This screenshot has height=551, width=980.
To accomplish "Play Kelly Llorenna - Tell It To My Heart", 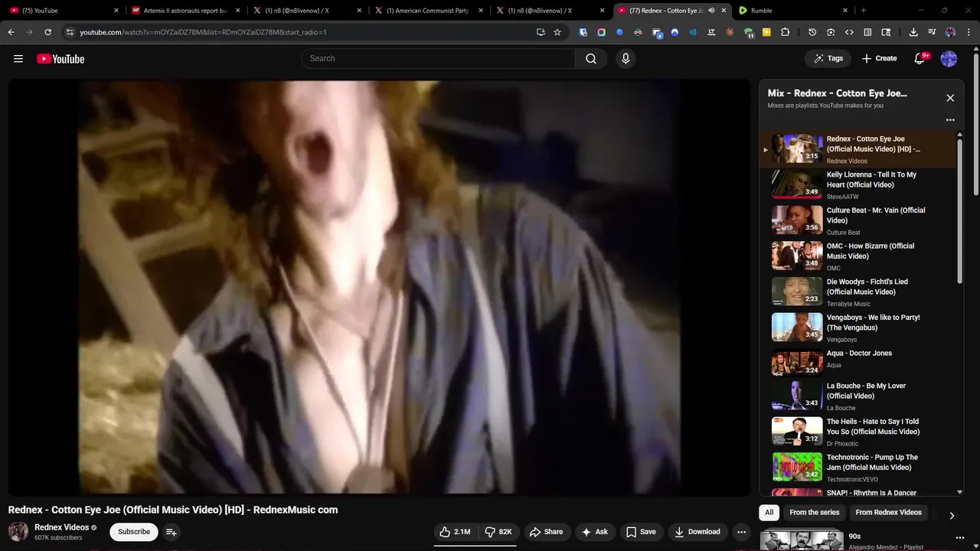I will [x=857, y=185].
